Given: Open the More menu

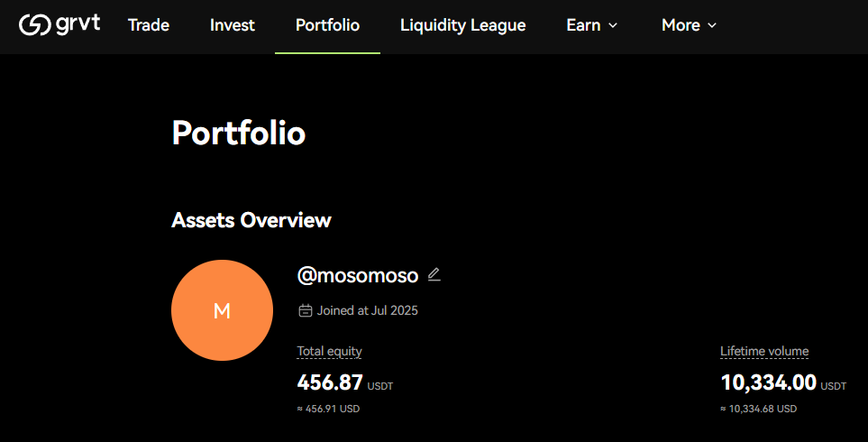Looking at the screenshot, I should click(x=690, y=25).
